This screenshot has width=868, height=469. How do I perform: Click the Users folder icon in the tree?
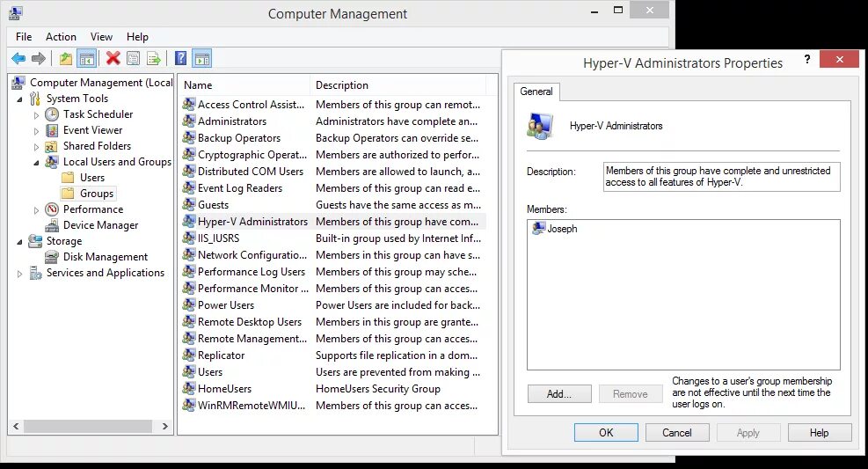point(68,178)
